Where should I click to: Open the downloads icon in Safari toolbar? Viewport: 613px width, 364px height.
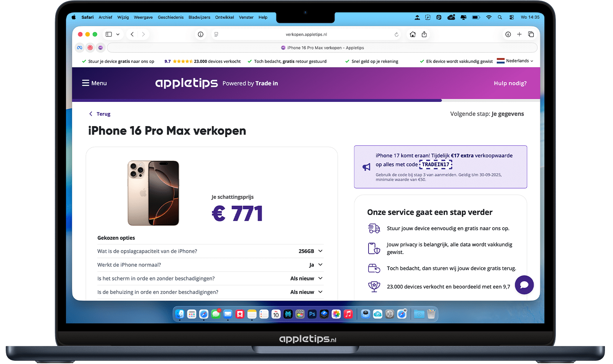[x=508, y=34]
